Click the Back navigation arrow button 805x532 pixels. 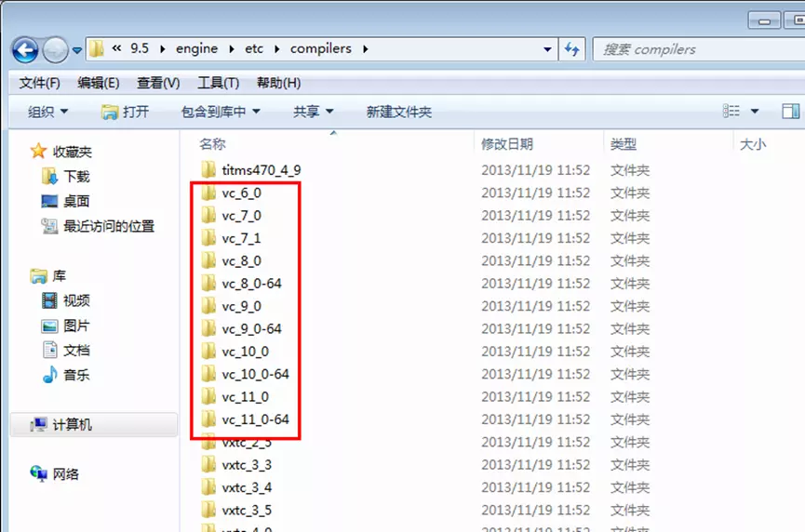25,49
